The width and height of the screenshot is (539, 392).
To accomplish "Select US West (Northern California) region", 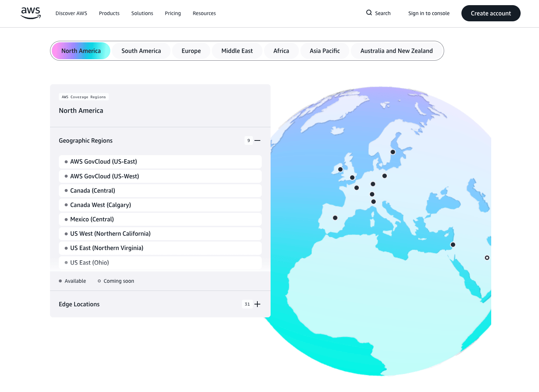I will (x=160, y=234).
